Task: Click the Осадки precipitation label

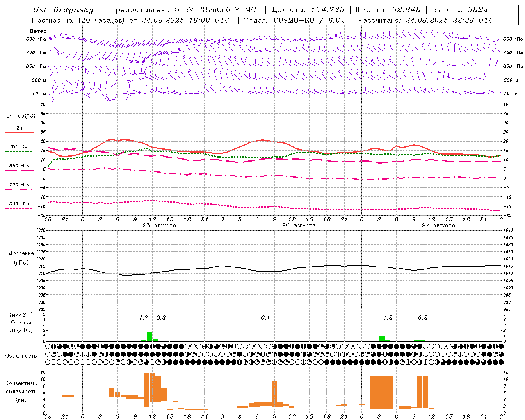Action: tap(21, 322)
